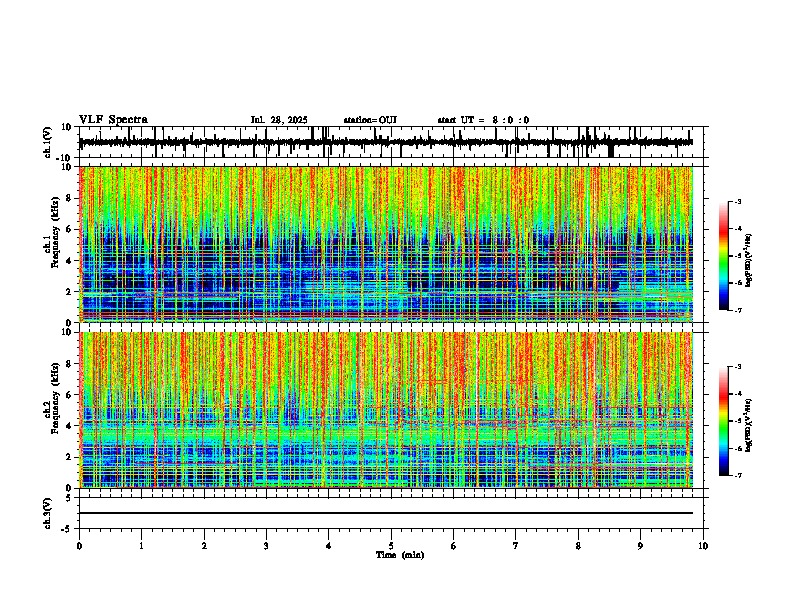Click the flat ch.3 voltage trace line
This screenshot has width=792, height=612.
(386, 513)
